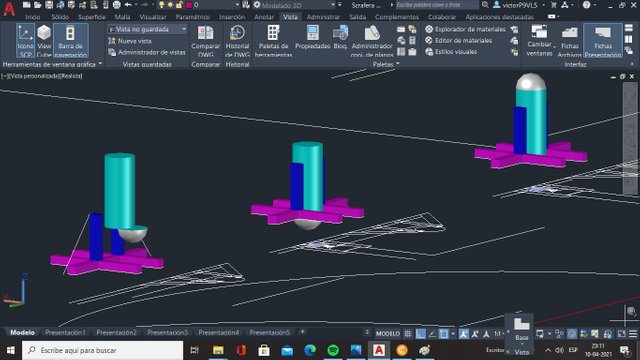Switch to the Sólido ribbon tab
640x360 pixels.
click(60, 17)
